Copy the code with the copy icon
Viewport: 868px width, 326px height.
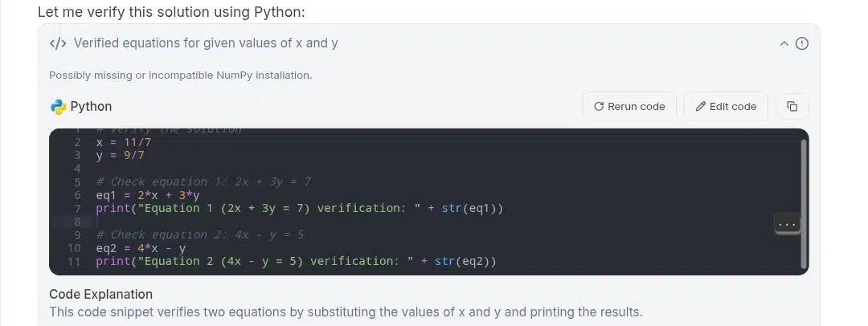coord(792,106)
